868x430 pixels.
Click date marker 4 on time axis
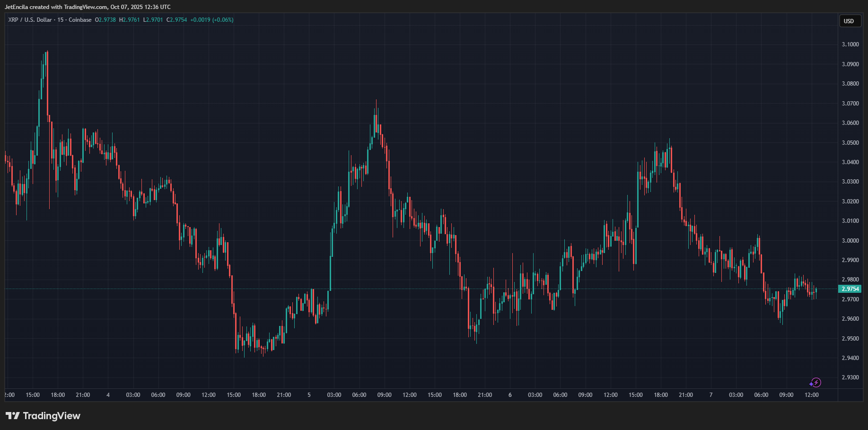pos(108,395)
